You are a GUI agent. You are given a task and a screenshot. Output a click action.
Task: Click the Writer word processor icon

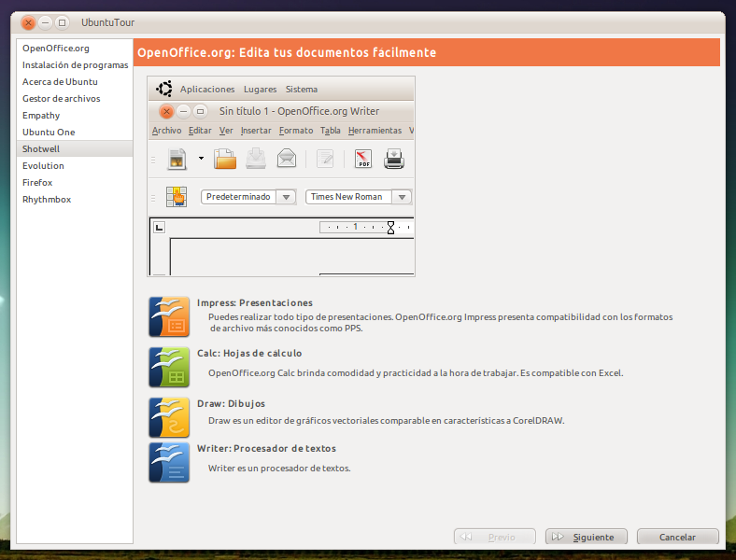169,462
